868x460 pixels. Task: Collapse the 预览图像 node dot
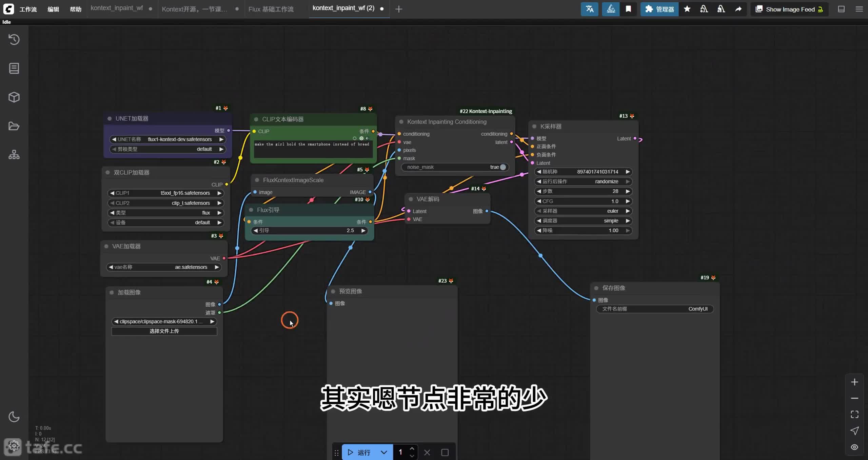pyautogui.click(x=333, y=291)
